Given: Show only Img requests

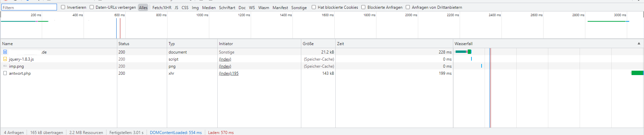Looking at the screenshot, I should [x=195, y=7].
